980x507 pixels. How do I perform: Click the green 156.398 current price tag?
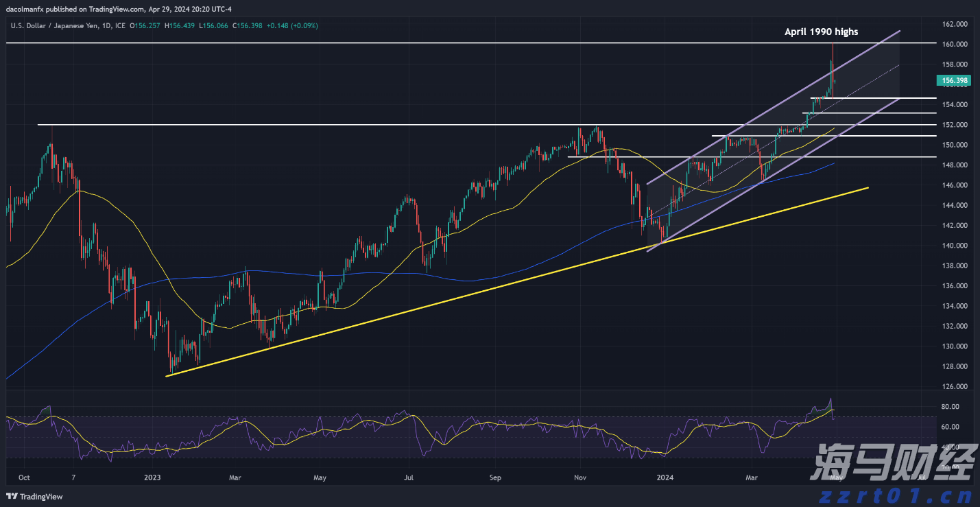pos(955,80)
